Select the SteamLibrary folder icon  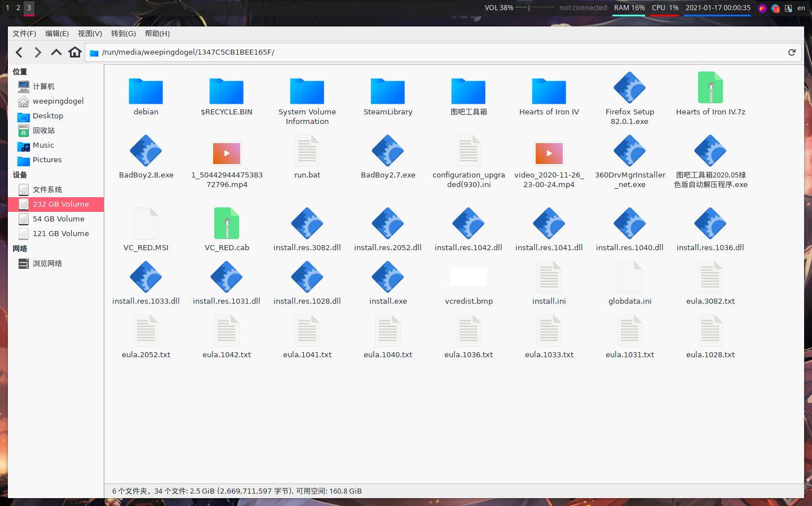pyautogui.click(x=387, y=91)
